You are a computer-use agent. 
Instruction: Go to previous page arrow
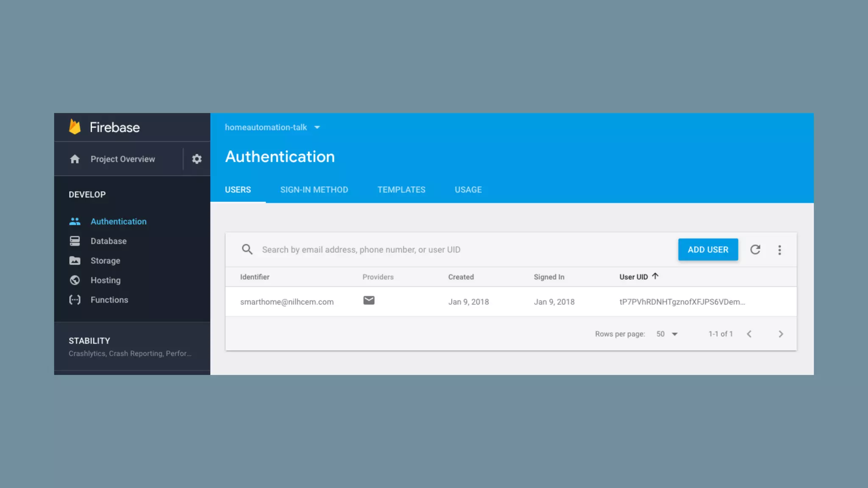[749, 334]
